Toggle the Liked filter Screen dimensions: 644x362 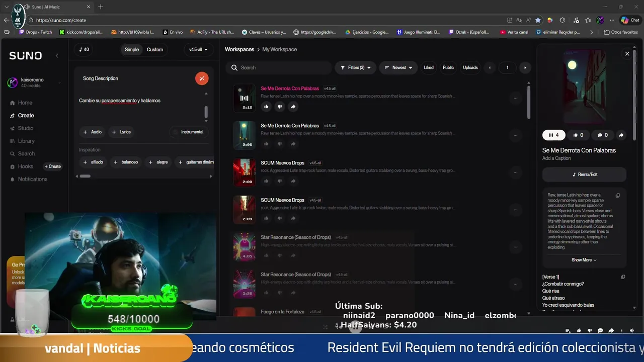tap(429, 67)
